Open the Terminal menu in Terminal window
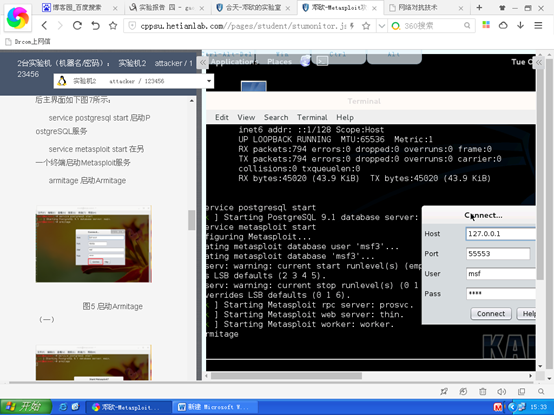This screenshot has width=554, height=415. (x=312, y=117)
